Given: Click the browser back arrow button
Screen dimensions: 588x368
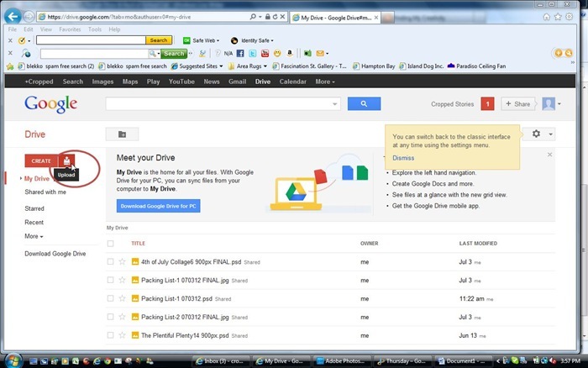Looking at the screenshot, I should tap(14, 16).
